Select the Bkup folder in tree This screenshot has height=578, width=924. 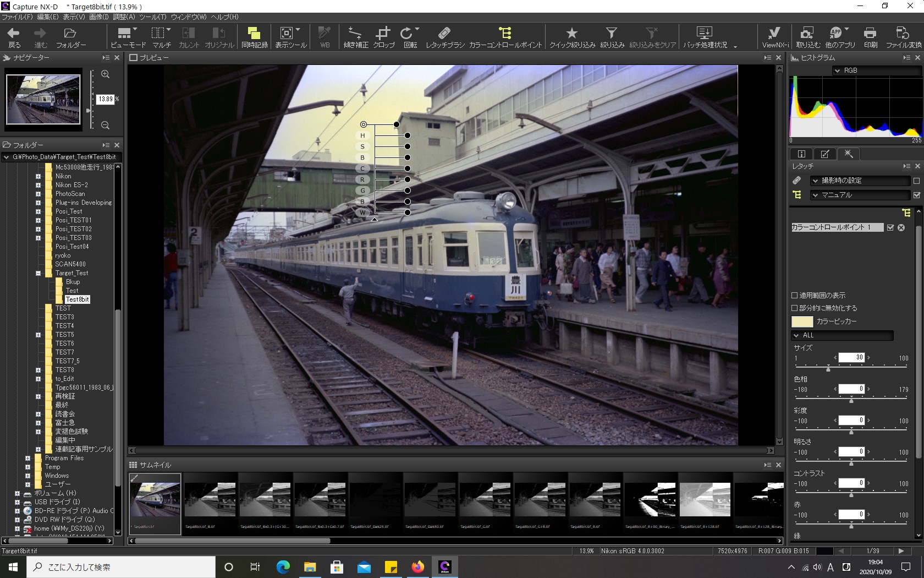73,282
